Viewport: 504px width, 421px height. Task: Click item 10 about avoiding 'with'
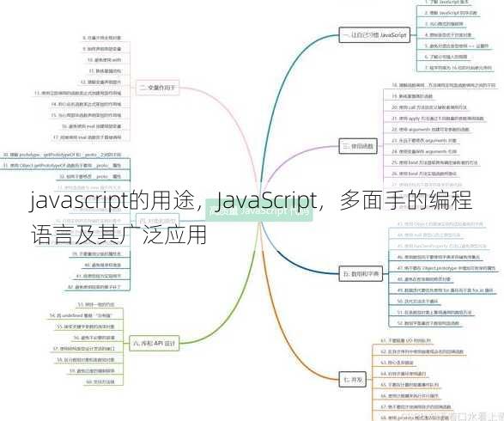click(x=105, y=60)
